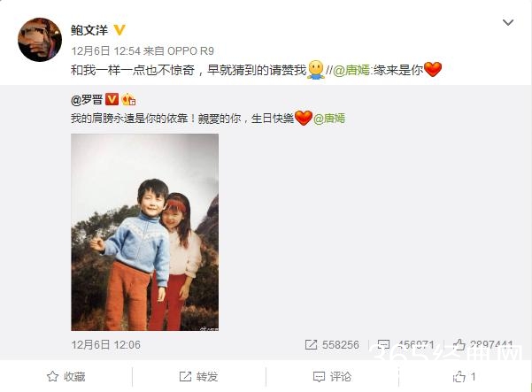
Task: Click 鲍文洋's profile avatar
Action: (x=40, y=40)
